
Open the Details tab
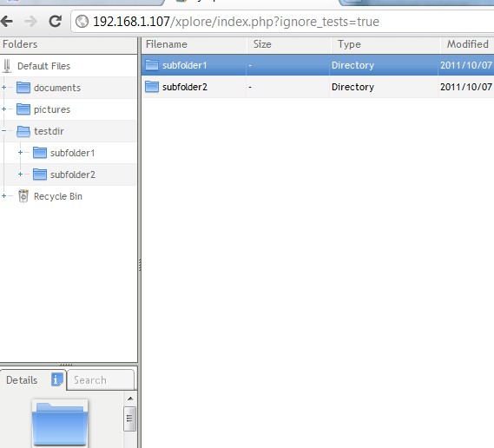click(33, 380)
